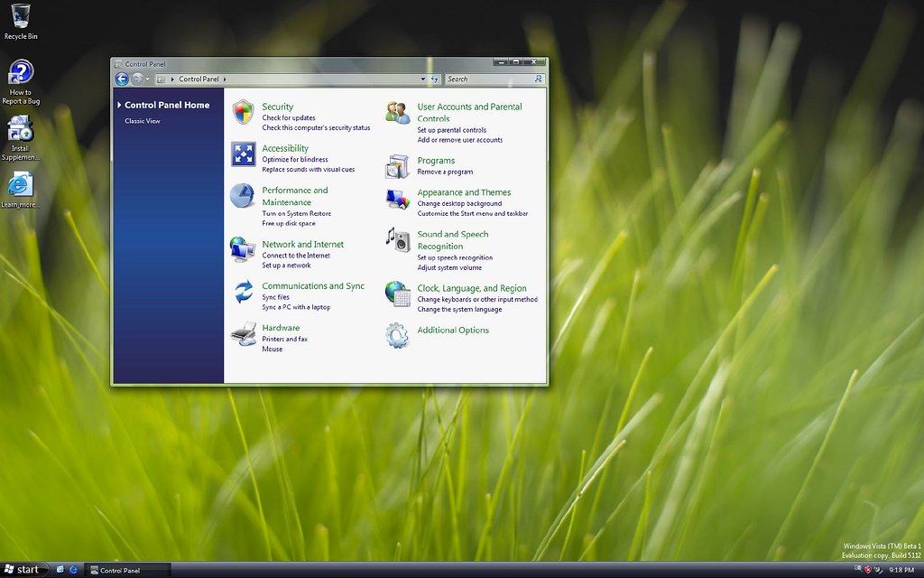Click the red security shield tray icon
The height and width of the screenshot is (578, 924).
click(867, 570)
